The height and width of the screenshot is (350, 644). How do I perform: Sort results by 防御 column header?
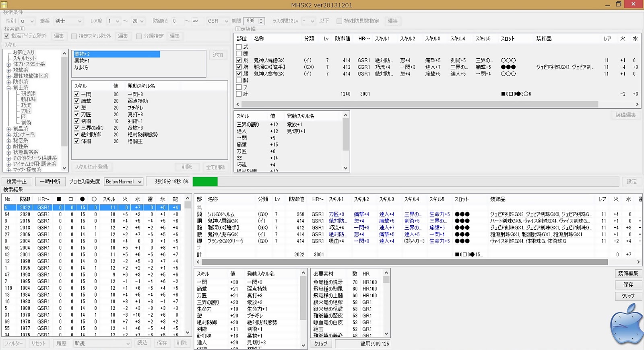point(25,199)
